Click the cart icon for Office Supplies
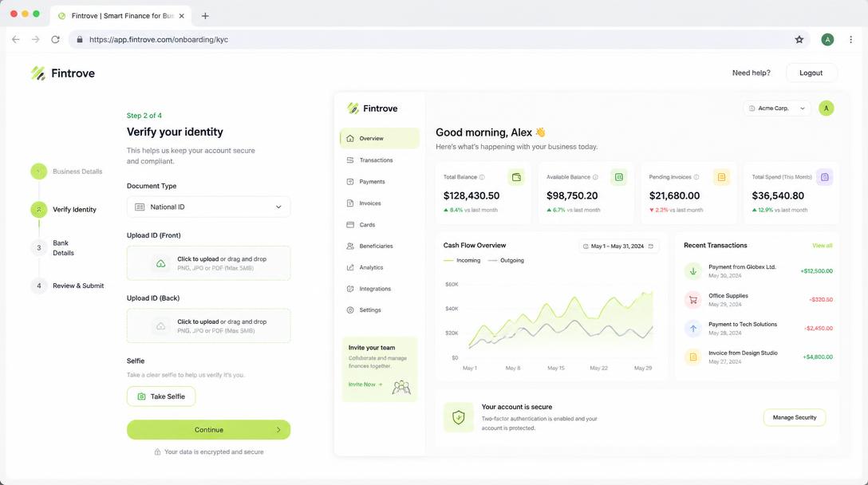The width and height of the screenshot is (868, 485). (692, 300)
